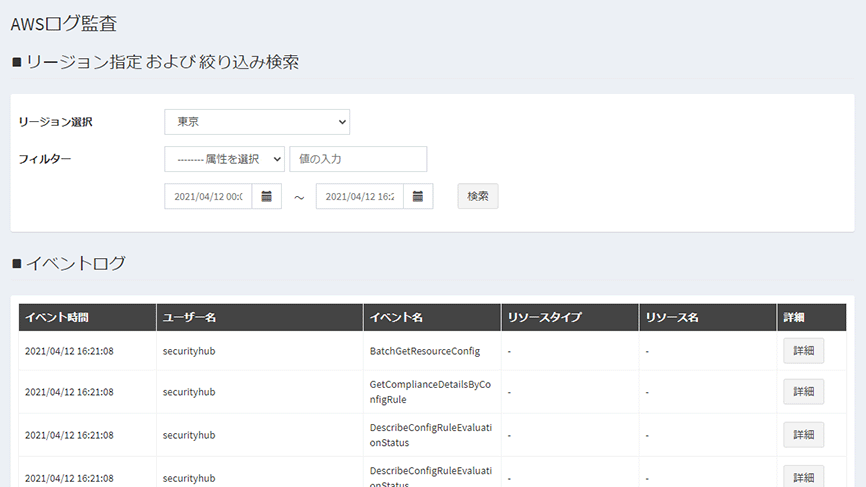The width and height of the screenshot is (866, 487).
Task: Select the first DescribeConfigRuleEvaluationStatus event name cell
Action: point(431,435)
